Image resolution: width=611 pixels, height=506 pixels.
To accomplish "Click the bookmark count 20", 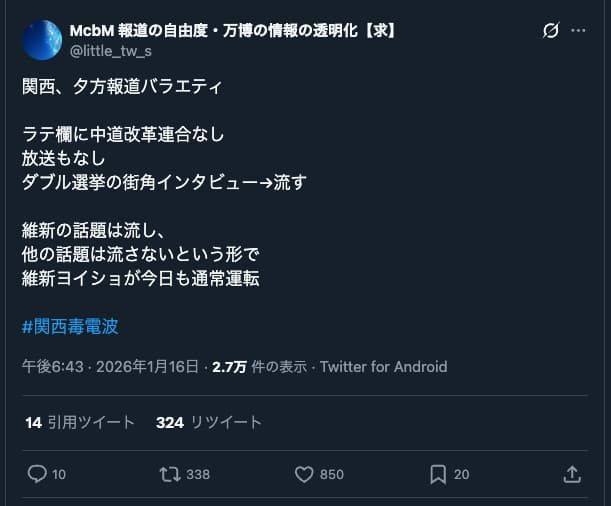I will point(461,475).
